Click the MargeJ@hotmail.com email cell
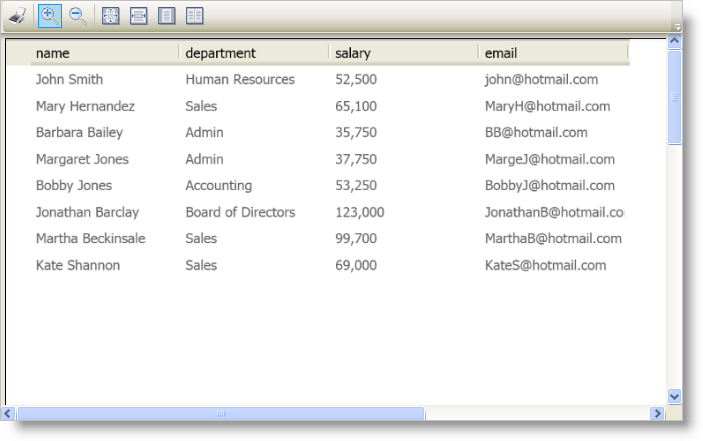This screenshot has height=441, width=703. click(550, 159)
